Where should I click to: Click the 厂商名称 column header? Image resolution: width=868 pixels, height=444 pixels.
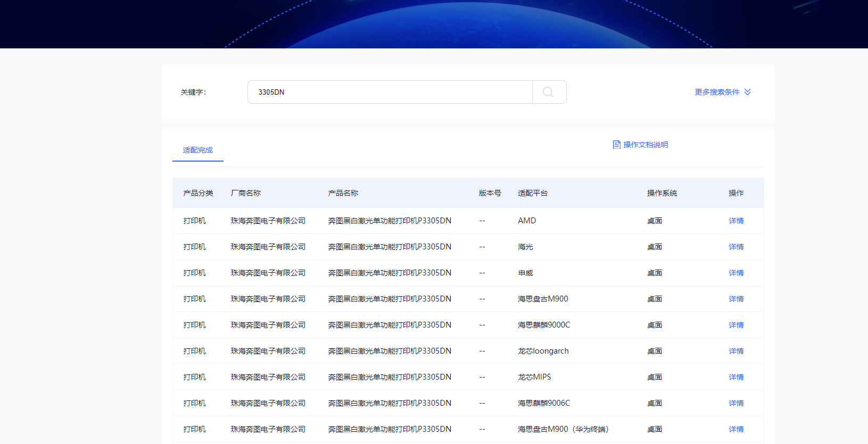click(246, 193)
